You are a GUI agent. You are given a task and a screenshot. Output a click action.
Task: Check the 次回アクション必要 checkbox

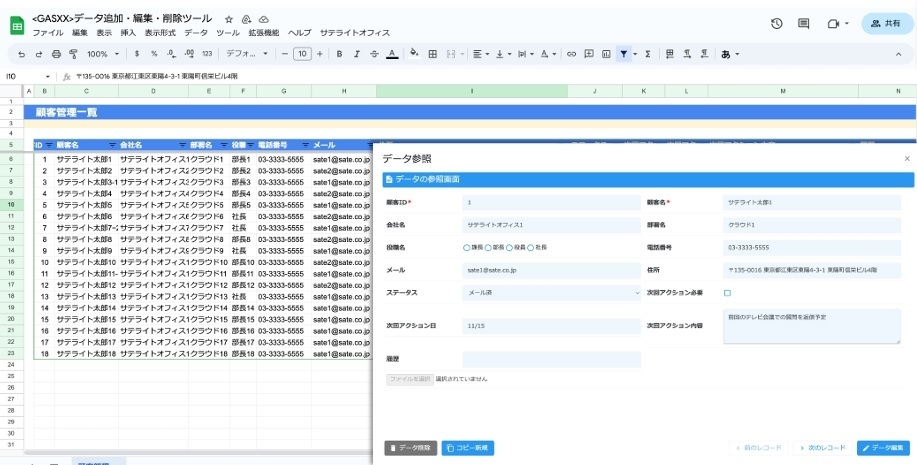point(727,293)
